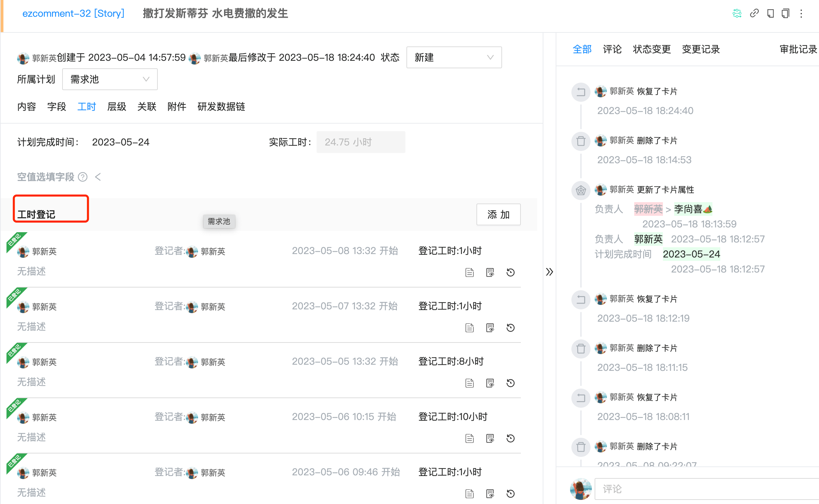
Task: Click the green workflow icon in header
Action: click(737, 14)
